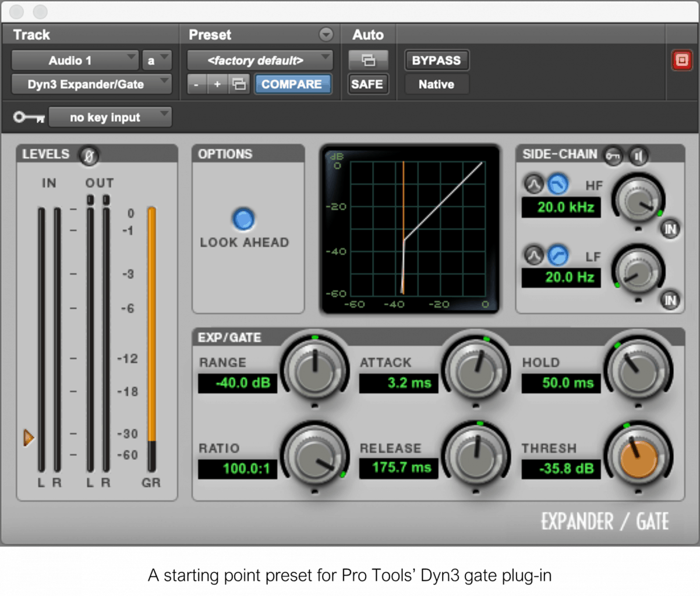
Task: Open the Audio 1 track selector
Action: point(75,60)
